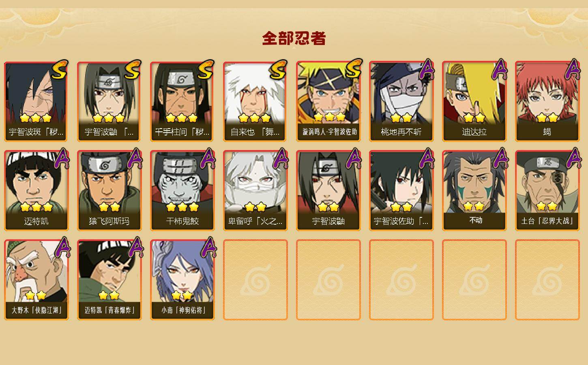
Task: Pick the 猿飞阿斯玛 ninja card
Action: 109,191
